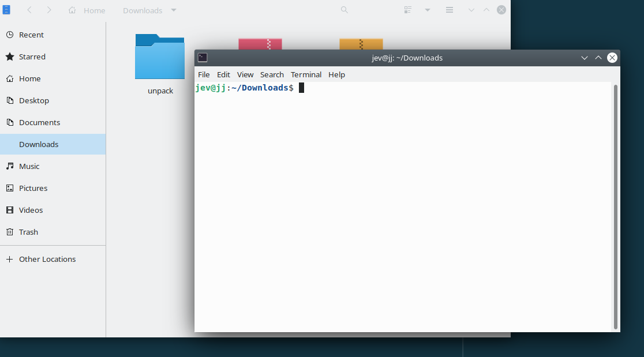Expand the view options dropdown arrow
Image resolution: width=644 pixels, height=357 pixels.
428,10
